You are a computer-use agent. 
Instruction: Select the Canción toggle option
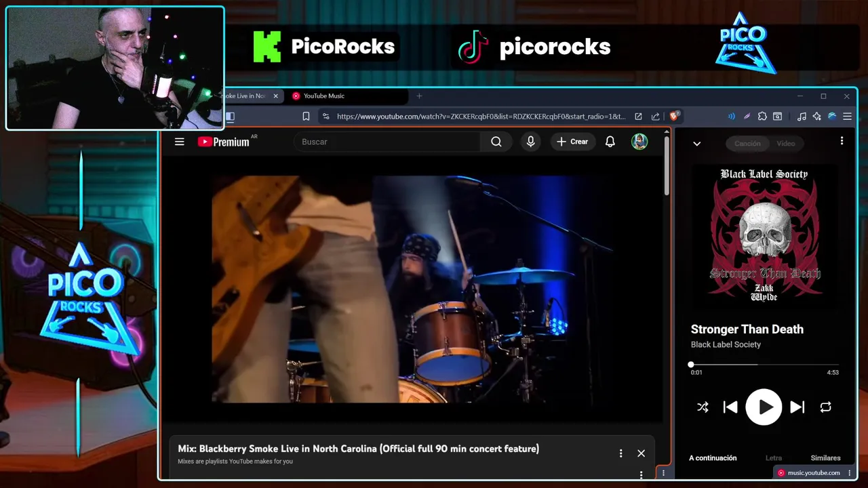(x=747, y=144)
